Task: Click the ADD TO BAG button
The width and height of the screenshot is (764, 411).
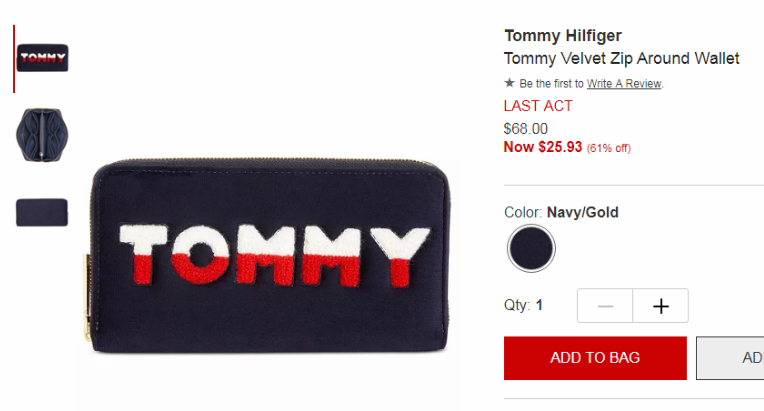Action: (x=595, y=358)
